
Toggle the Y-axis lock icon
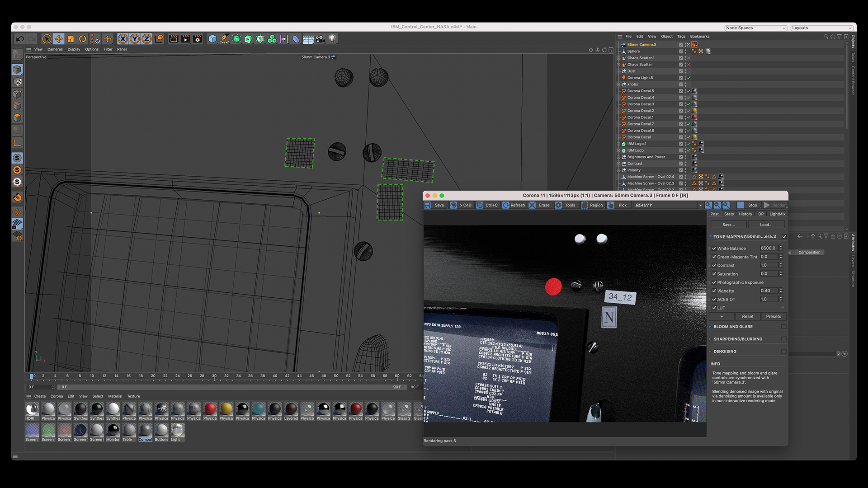click(x=135, y=39)
